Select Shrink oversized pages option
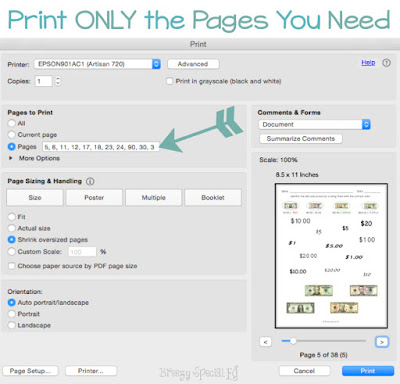 click(12, 240)
